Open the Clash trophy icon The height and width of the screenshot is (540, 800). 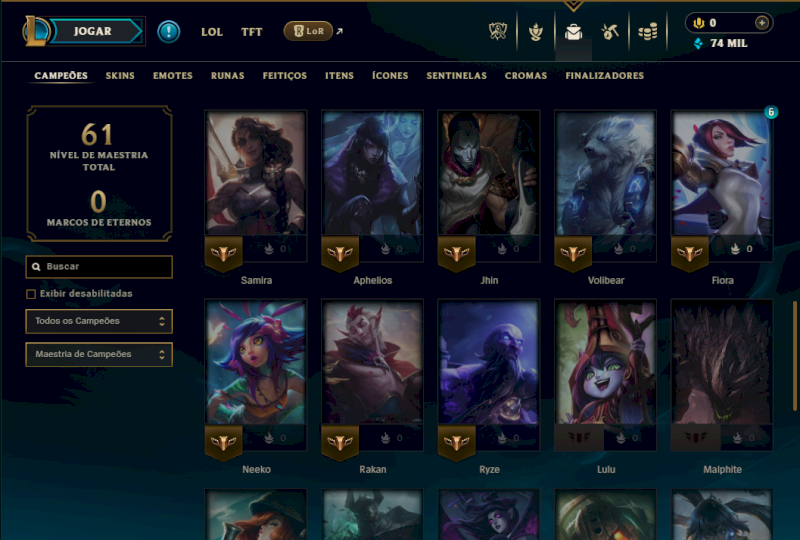[497, 32]
